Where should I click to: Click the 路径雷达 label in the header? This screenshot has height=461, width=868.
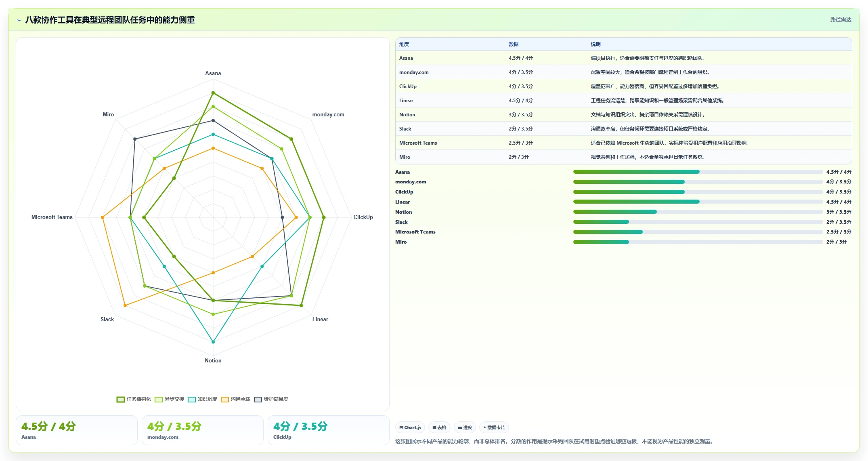(841, 19)
